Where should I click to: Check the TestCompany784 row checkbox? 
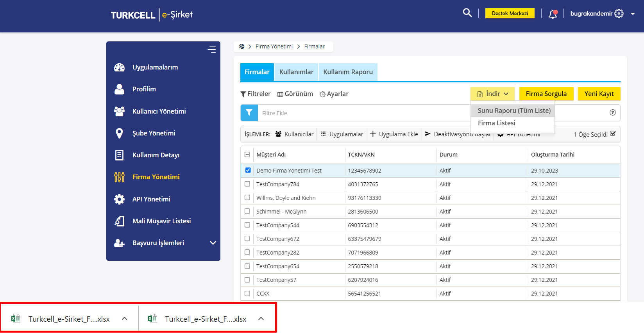point(247,184)
